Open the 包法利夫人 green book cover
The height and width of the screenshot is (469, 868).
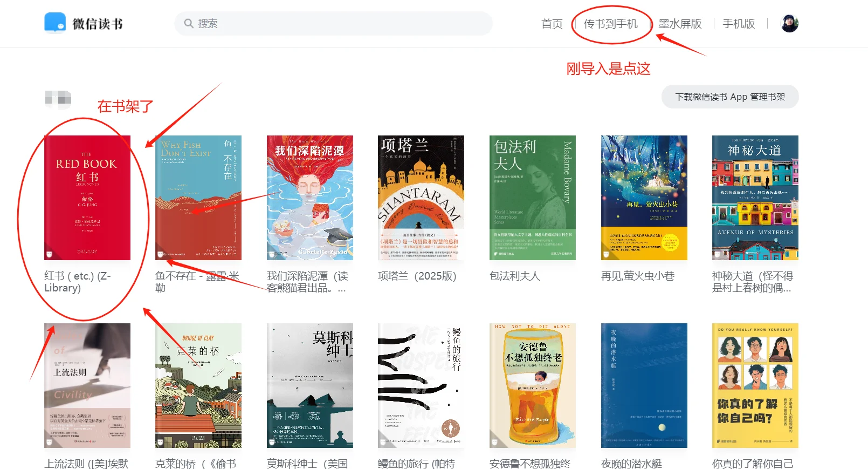(533, 198)
